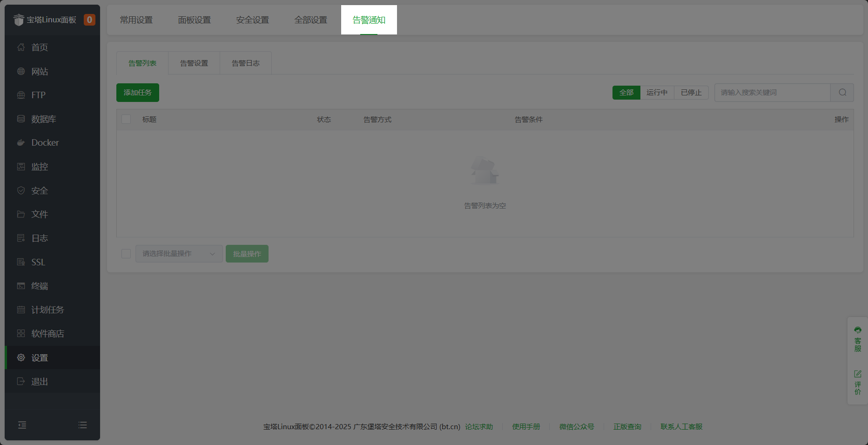Select the 运行中 filter option
The width and height of the screenshot is (868, 445).
click(658, 92)
